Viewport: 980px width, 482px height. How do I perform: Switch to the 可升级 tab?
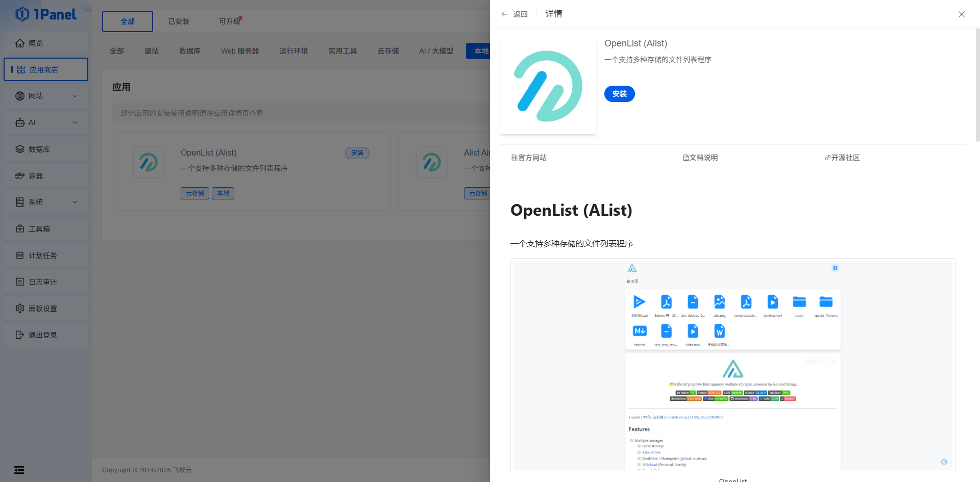[x=230, y=21]
